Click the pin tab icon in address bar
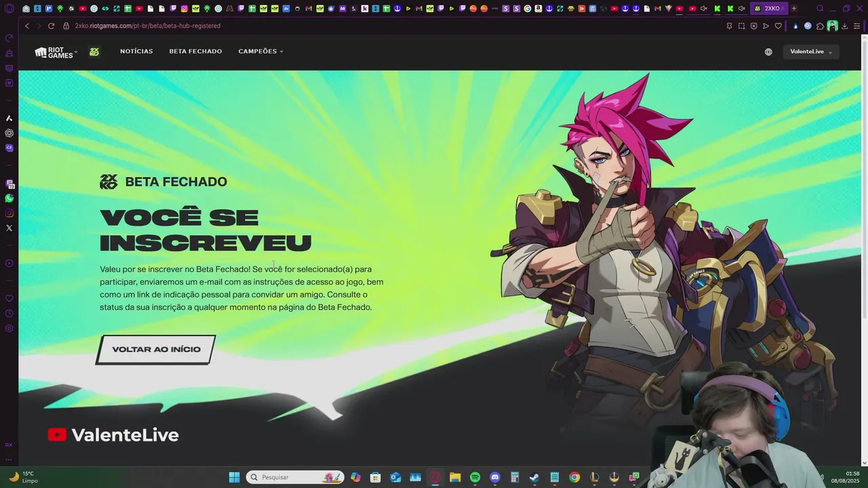This screenshot has height=488, width=868. 729,26
